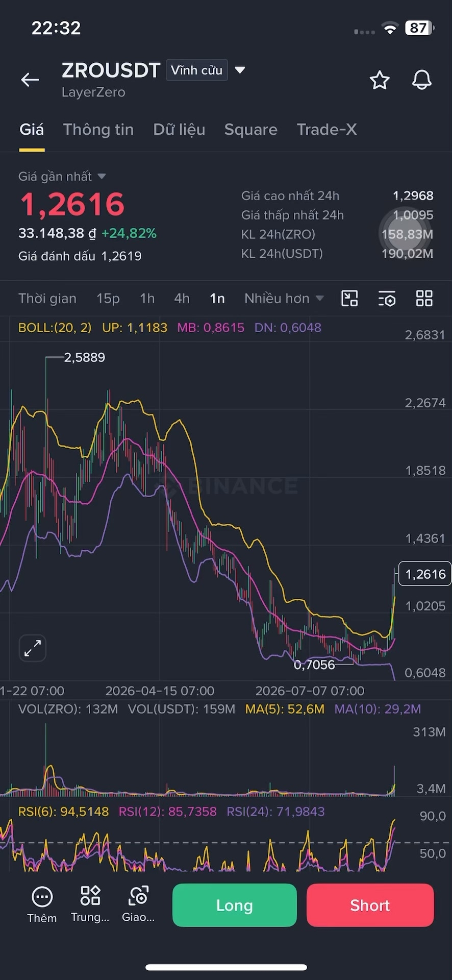Image resolution: width=452 pixels, height=980 pixels.
Task: Tap the MB: 0,8615 band value
Action: pos(211,328)
